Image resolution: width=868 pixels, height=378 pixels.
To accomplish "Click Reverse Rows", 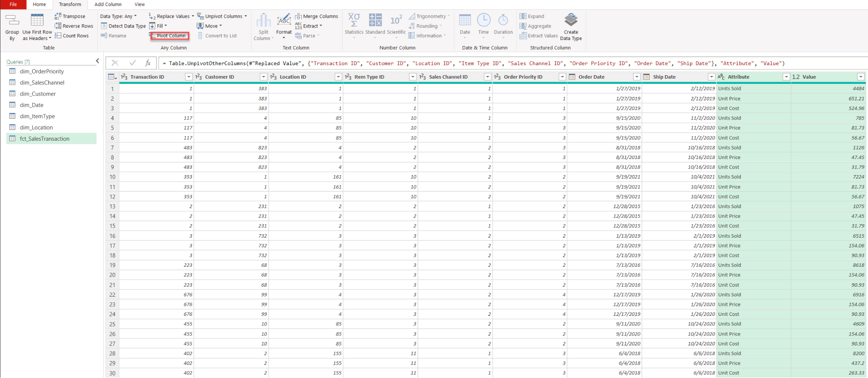I will click(74, 26).
